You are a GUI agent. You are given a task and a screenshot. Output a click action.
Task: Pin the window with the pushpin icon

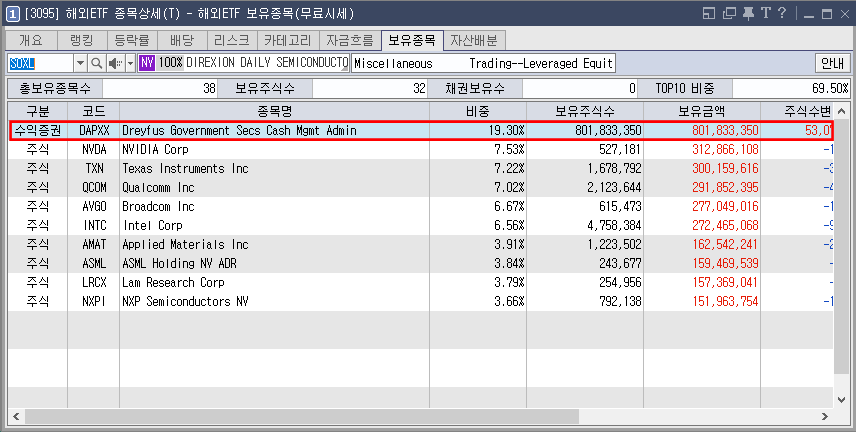pyautogui.click(x=748, y=13)
